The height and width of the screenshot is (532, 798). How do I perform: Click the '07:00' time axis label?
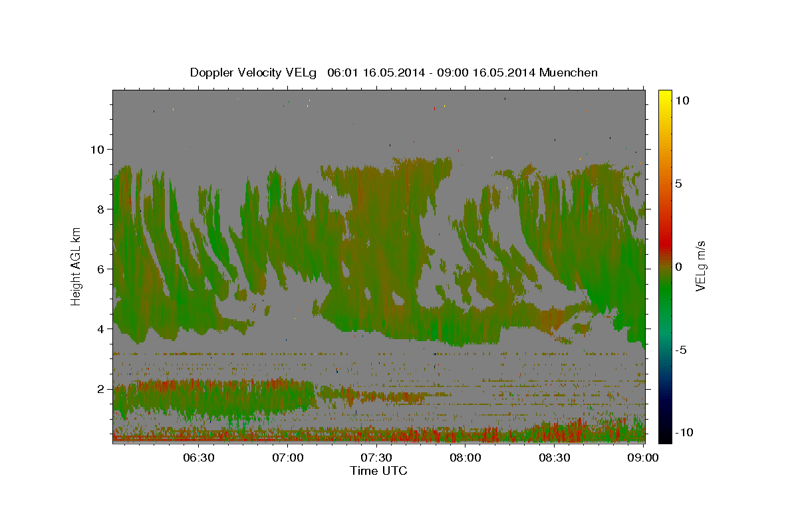tap(288, 458)
